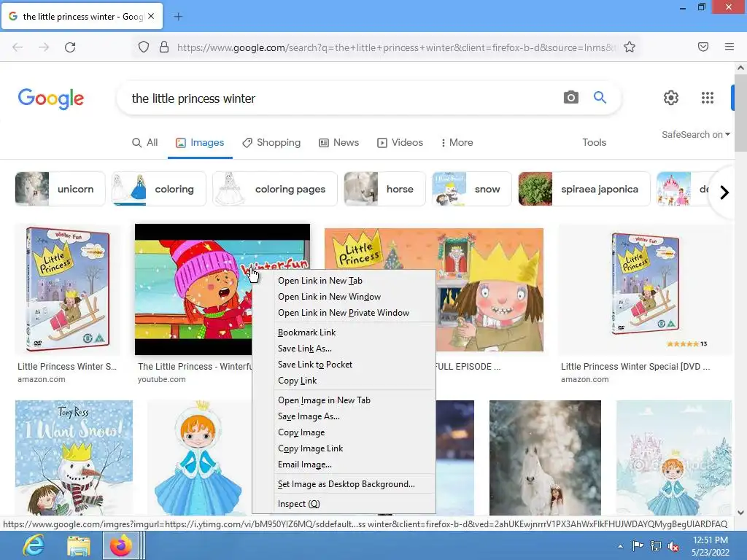Click the page vertical scrollbar thumb

coord(740,112)
